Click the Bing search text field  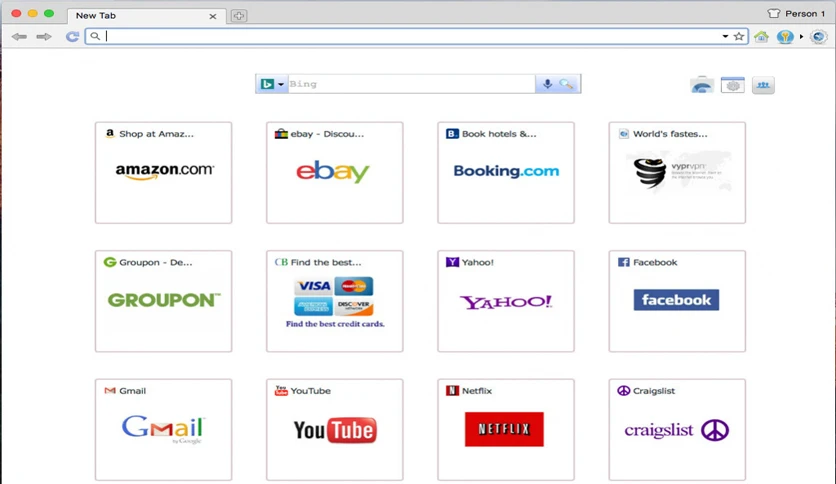[x=412, y=84]
